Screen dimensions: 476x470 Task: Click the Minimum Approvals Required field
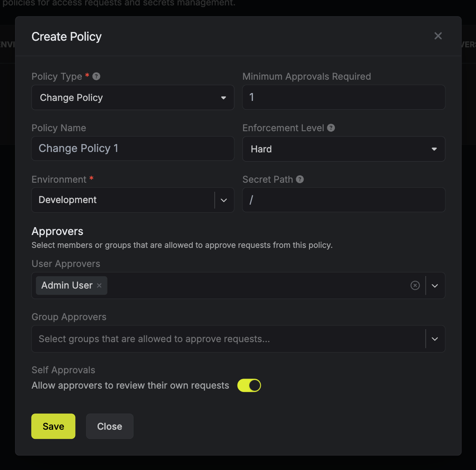click(344, 97)
